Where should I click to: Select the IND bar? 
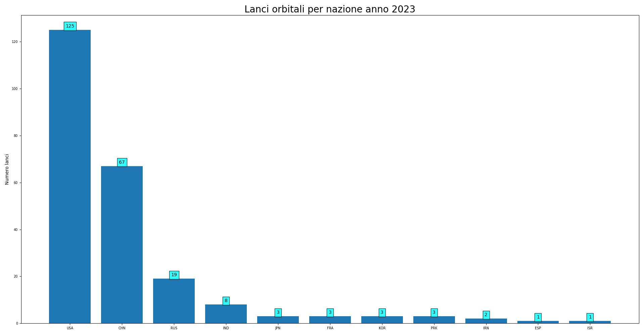tap(226, 314)
